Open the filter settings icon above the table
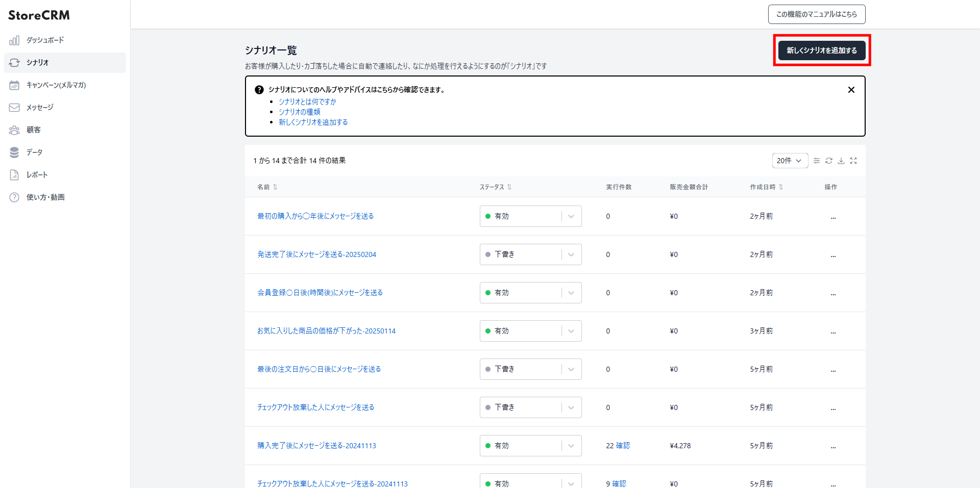 816,161
